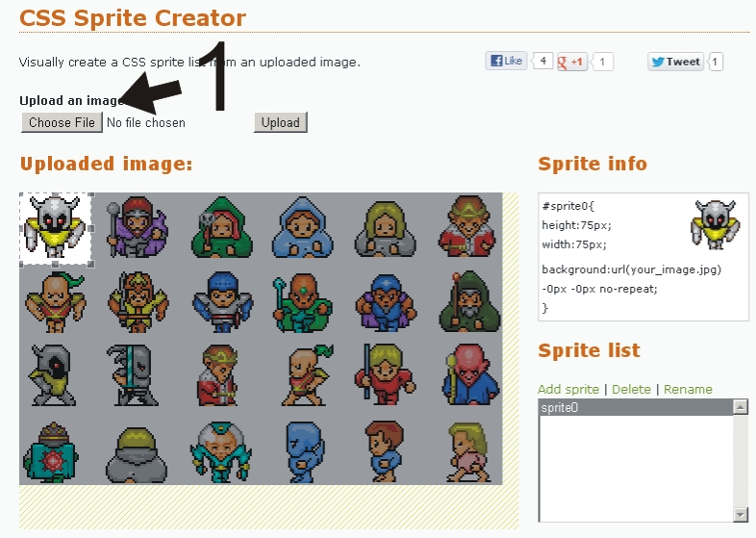The image size is (756, 538).
Task: Click the horned white knight sprite in selection
Action: pyautogui.click(x=55, y=226)
